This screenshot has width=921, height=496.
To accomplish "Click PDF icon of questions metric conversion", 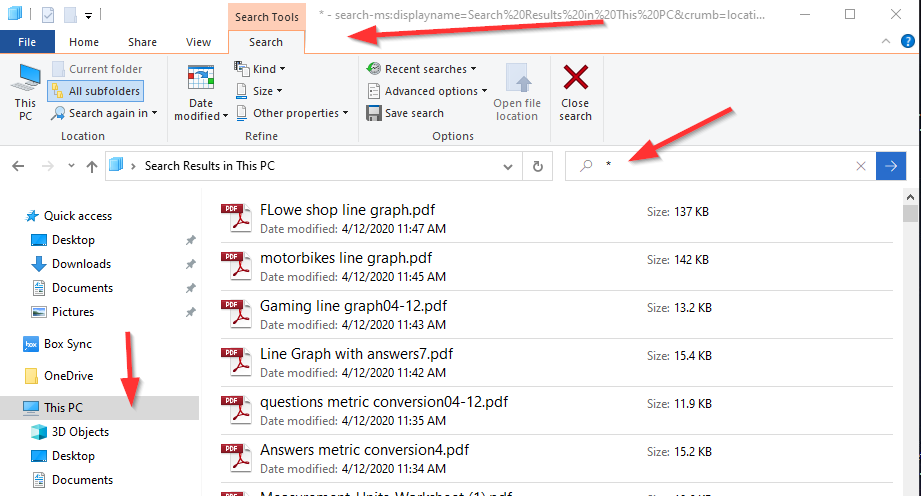I will coord(236,411).
